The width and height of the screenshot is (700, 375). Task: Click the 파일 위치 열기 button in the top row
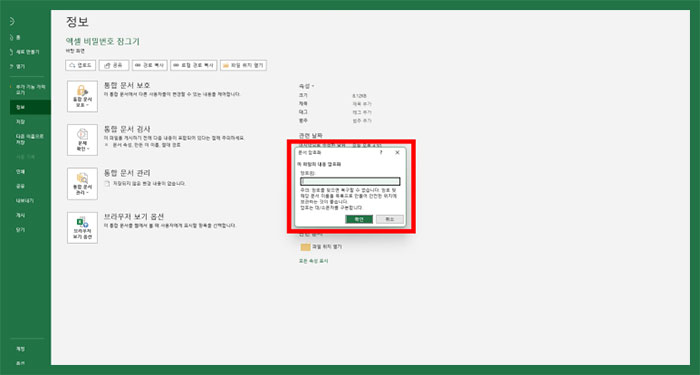tap(243, 65)
